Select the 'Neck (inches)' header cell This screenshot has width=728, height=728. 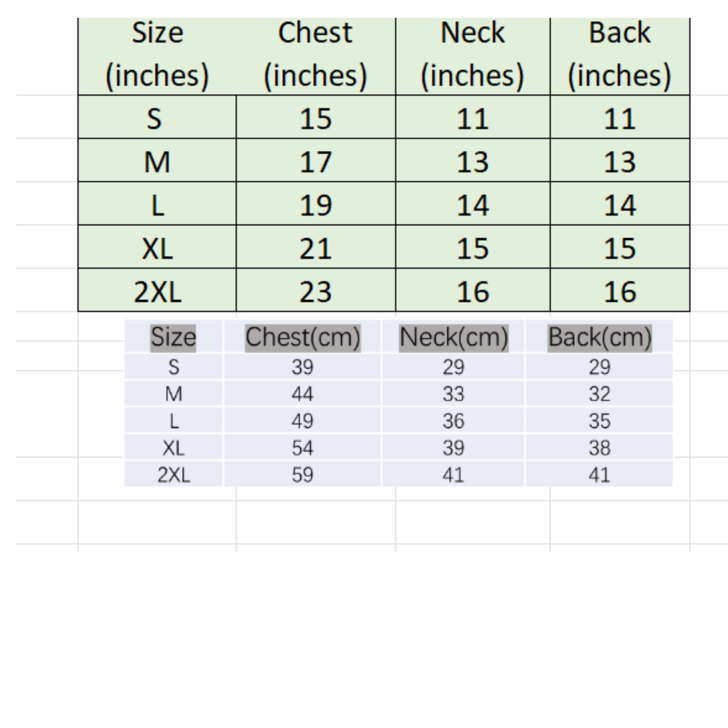(x=473, y=54)
